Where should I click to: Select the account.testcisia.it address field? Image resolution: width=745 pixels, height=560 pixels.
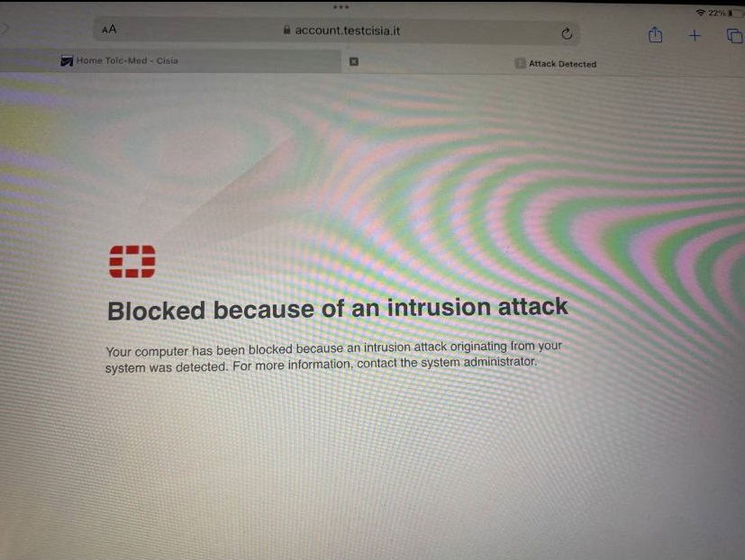click(x=336, y=32)
